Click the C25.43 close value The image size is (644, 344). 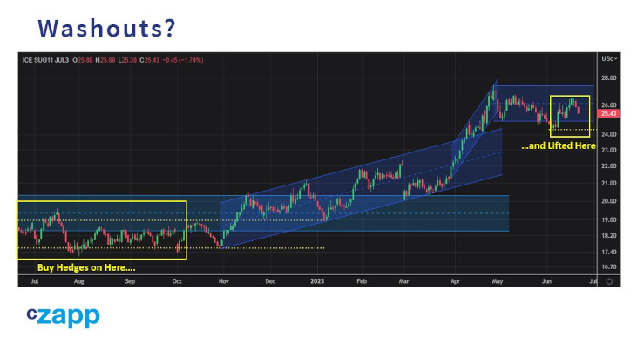(150, 60)
